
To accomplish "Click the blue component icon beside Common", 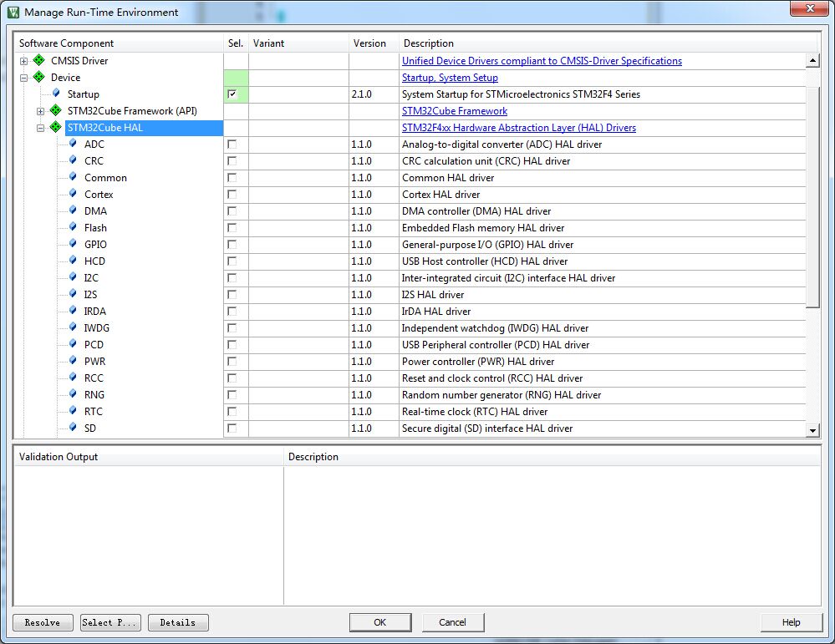I will click(73, 177).
